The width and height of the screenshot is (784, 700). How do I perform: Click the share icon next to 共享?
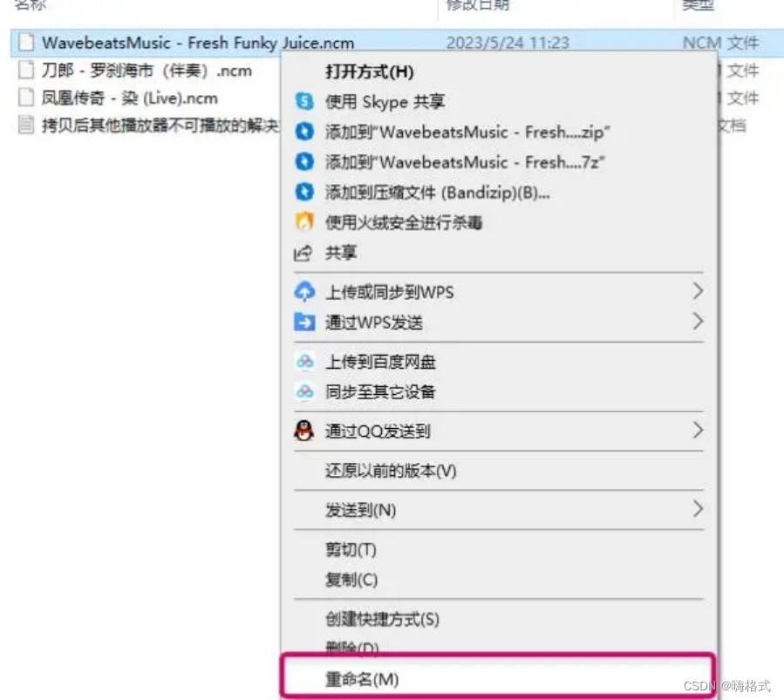[303, 253]
